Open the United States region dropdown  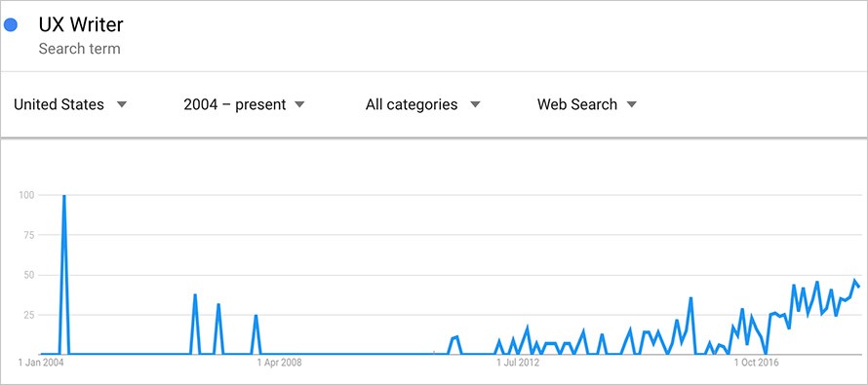70,104
